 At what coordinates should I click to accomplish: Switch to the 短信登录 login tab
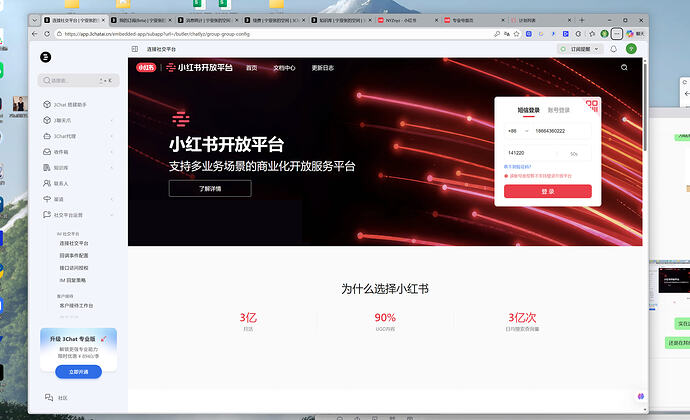click(528, 110)
